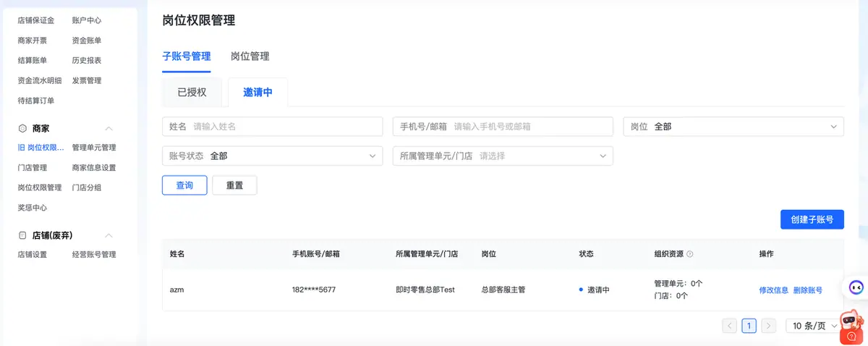Open the active 旧 岗位权限 sidebar item
The height and width of the screenshot is (346, 868).
click(x=41, y=148)
